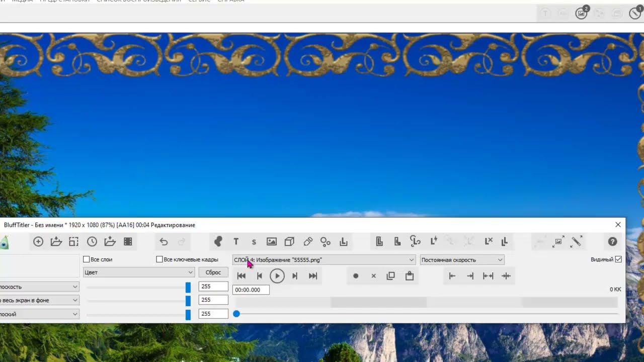Add a picture layer with the image icon
The height and width of the screenshot is (362, 644).
[272, 242]
